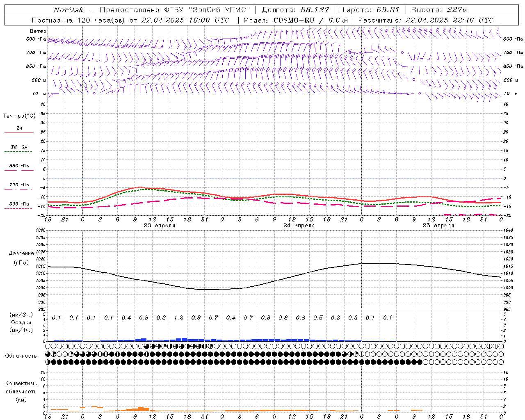Viewport: 525px width, 420px height.
Task: Click the Облачность cloud cover label
Action: 21,356
